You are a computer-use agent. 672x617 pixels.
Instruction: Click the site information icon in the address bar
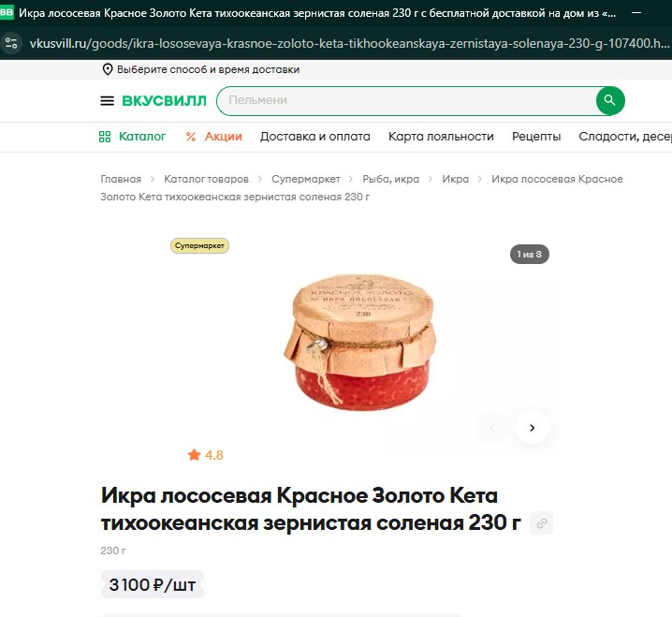(x=11, y=43)
